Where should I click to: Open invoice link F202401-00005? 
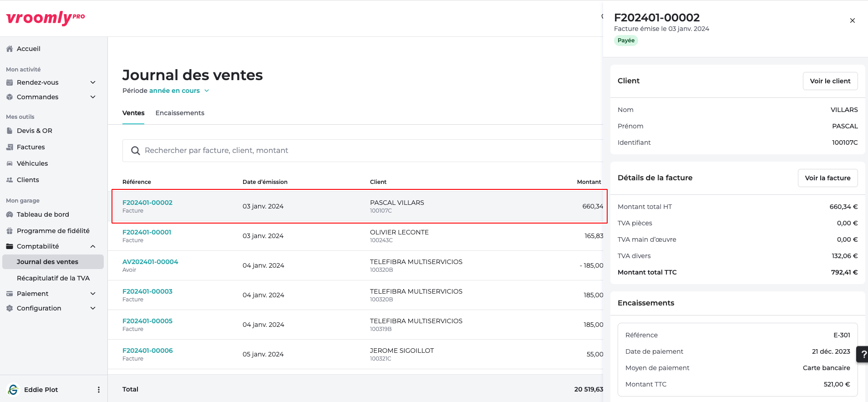(147, 321)
